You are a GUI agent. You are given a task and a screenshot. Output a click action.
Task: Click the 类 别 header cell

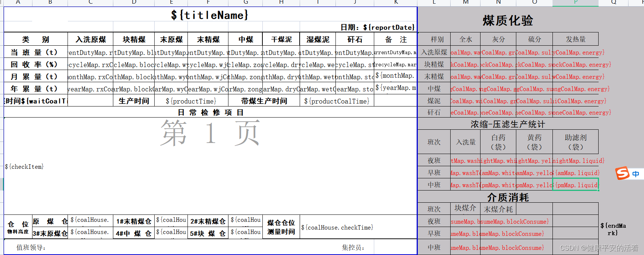36,39
